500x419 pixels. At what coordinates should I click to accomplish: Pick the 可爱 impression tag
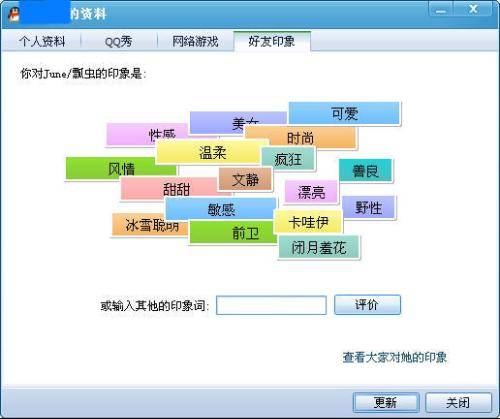click(x=344, y=113)
